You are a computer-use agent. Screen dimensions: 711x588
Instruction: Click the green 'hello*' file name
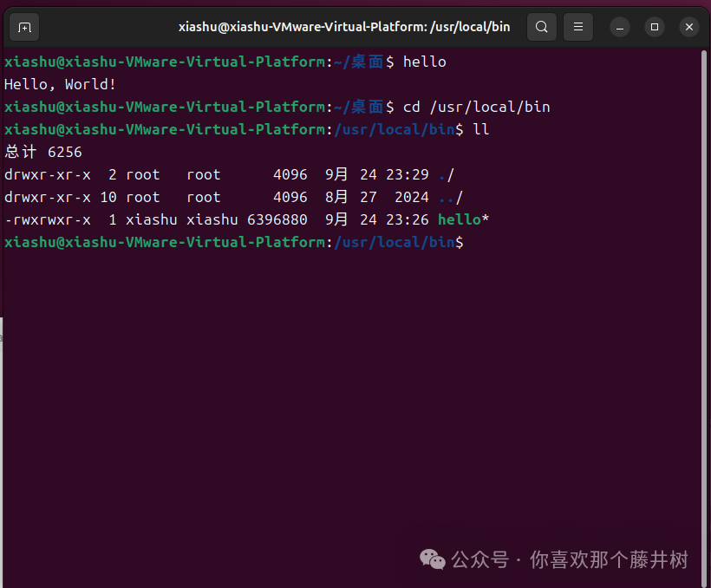[463, 219]
